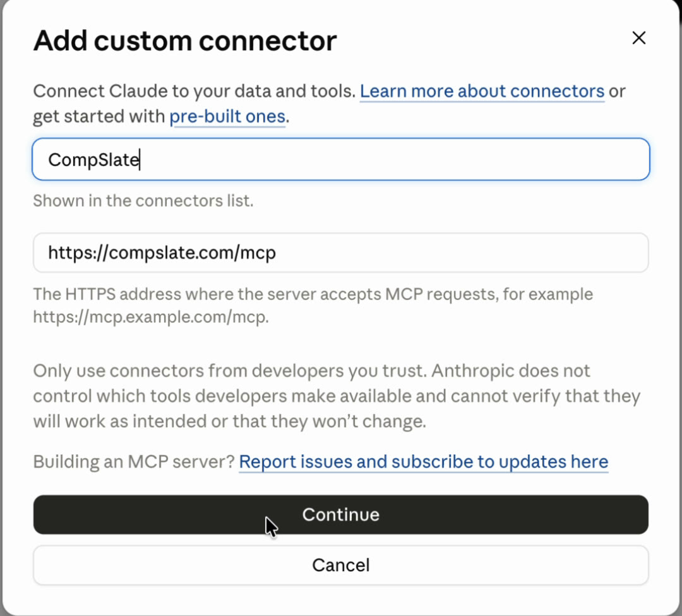This screenshot has width=682, height=616.
Task: Click the 'Building an MCP server?' text
Action: pyautogui.click(x=134, y=462)
